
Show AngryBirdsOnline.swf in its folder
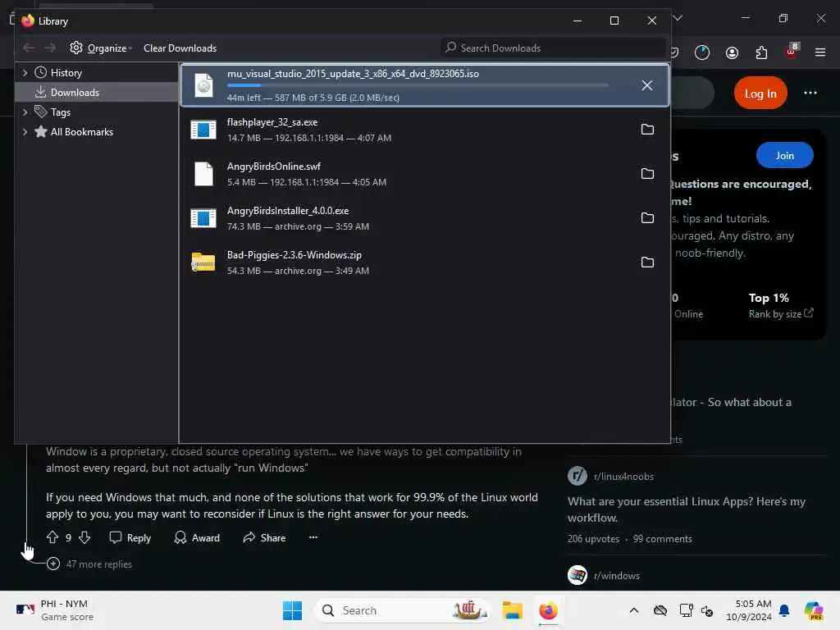(x=647, y=174)
